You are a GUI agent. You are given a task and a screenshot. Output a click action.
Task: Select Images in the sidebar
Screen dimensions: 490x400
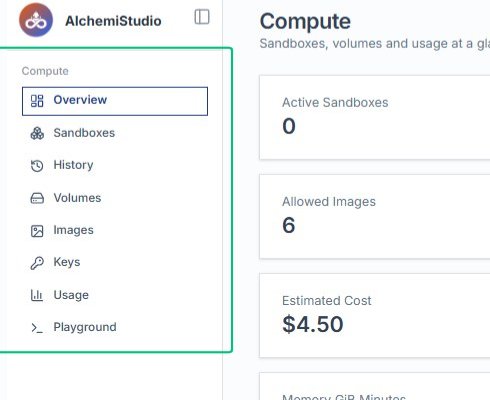tap(115, 231)
